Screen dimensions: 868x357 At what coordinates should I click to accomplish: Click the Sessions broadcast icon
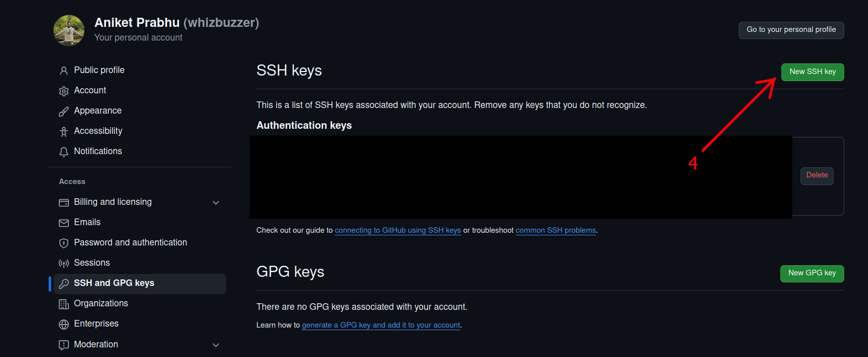click(x=64, y=263)
